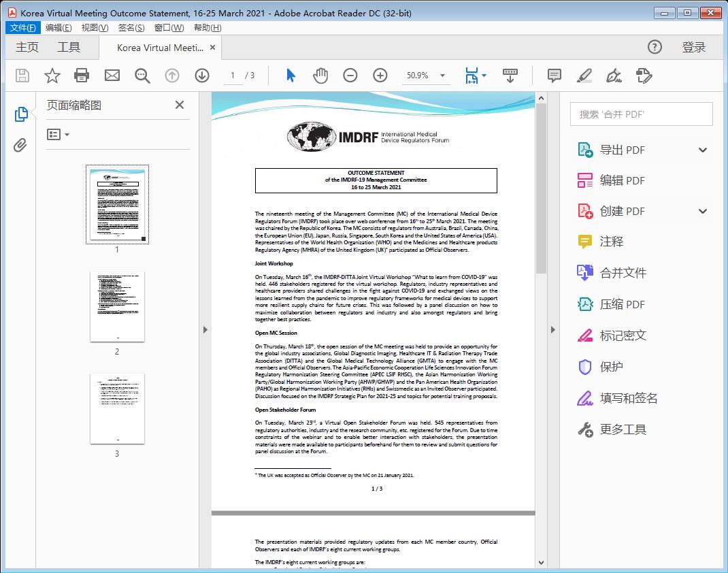The image size is (728, 573).
Task: Select the Highlight text tool
Action: [584, 76]
